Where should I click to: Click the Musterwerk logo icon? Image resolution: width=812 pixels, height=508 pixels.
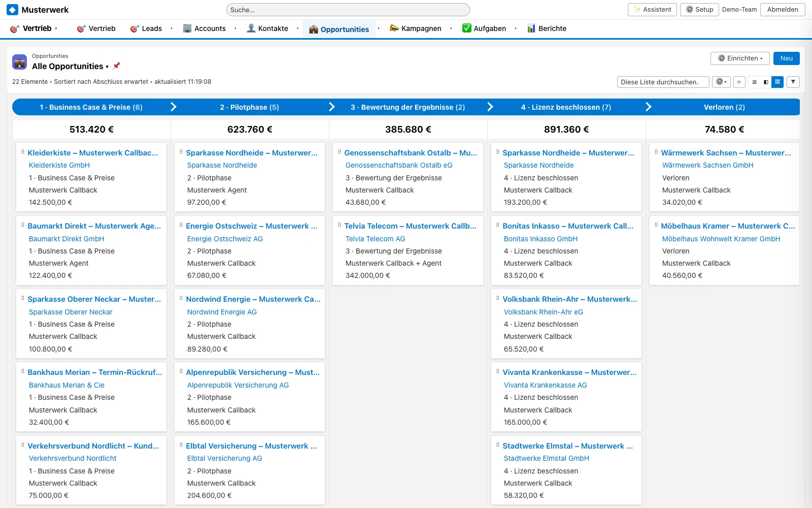pyautogui.click(x=12, y=10)
